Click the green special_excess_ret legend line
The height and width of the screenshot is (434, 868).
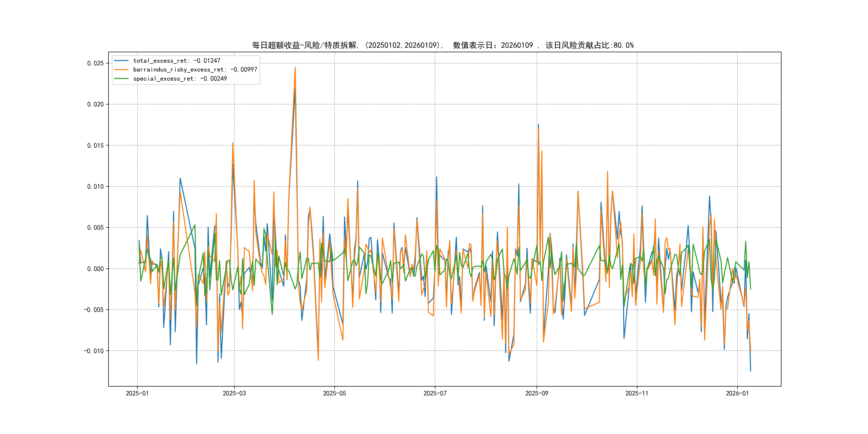pos(121,78)
